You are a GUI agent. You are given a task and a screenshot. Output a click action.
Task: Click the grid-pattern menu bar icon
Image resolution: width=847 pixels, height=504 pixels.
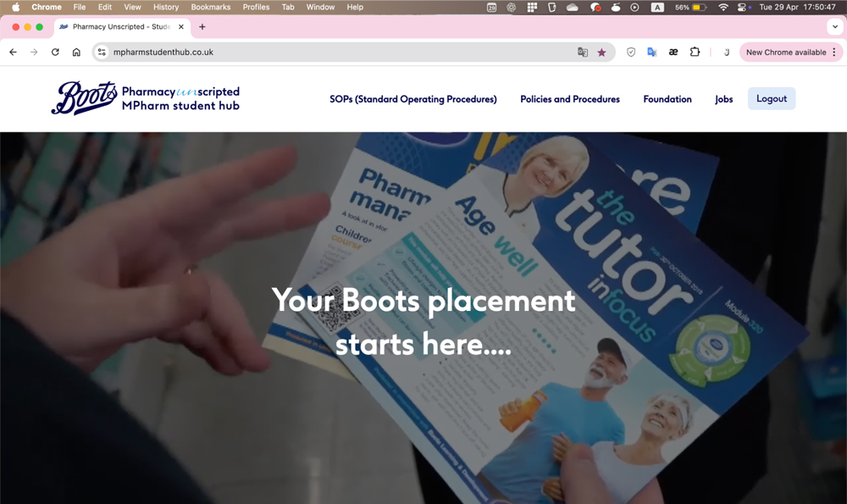coord(532,7)
